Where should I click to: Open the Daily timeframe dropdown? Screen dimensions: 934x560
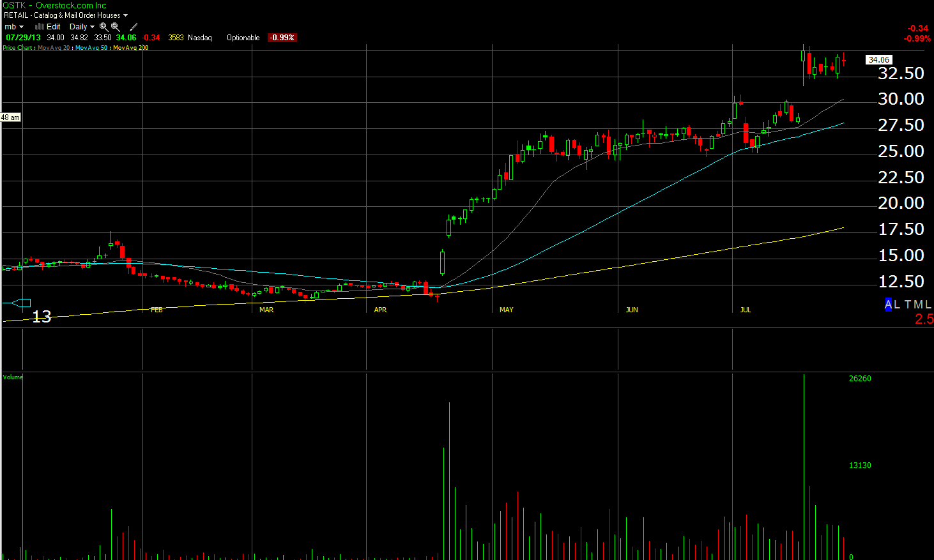(82, 27)
